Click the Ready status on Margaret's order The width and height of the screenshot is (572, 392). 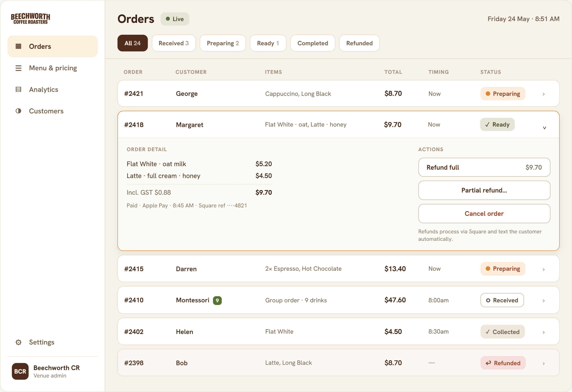pos(497,124)
